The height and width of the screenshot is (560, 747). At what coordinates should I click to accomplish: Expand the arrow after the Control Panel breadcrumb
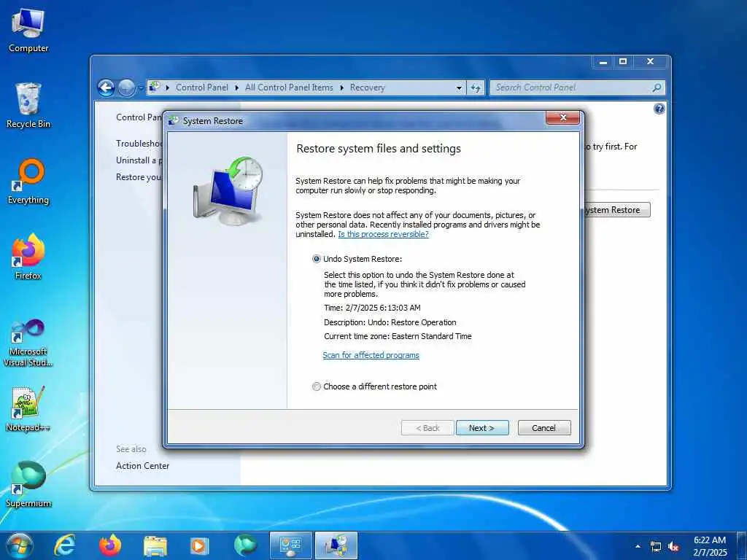tap(237, 88)
